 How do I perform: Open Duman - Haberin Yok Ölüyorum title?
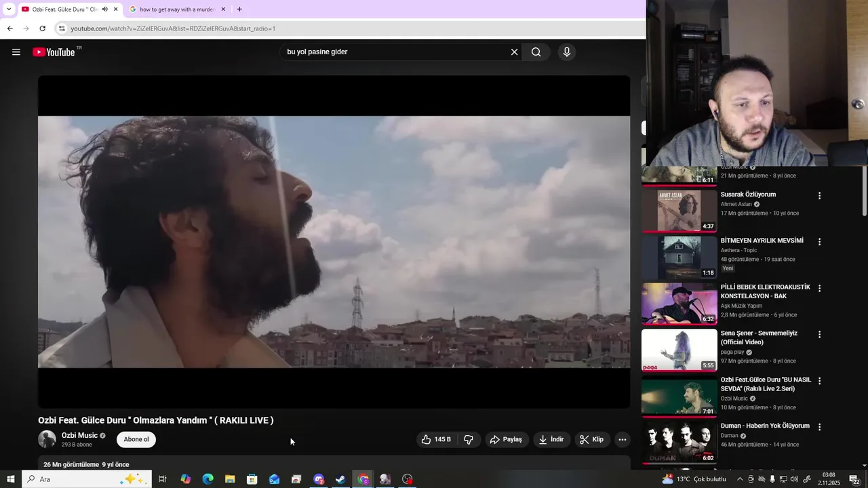click(765, 426)
